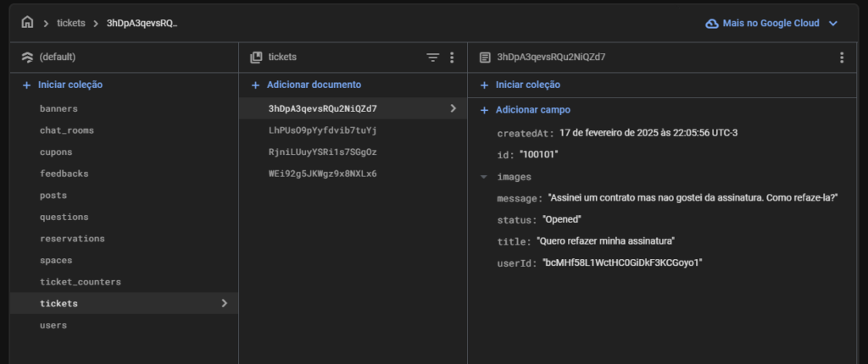Click tickets title in middle column header
Screen dimensions: 868x364
282,57
